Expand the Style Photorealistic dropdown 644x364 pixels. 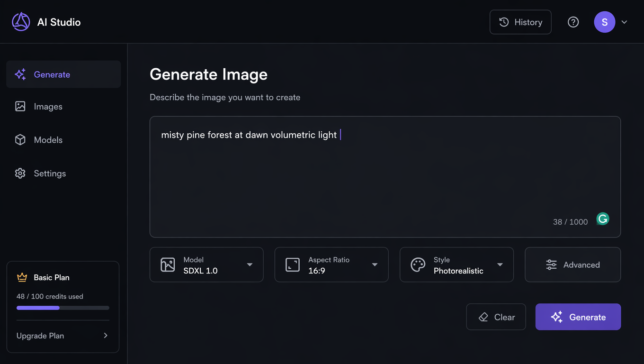[456, 264]
